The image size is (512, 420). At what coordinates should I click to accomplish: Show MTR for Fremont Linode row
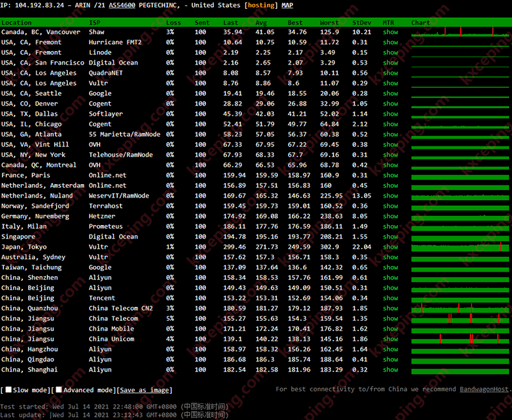coord(390,52)
